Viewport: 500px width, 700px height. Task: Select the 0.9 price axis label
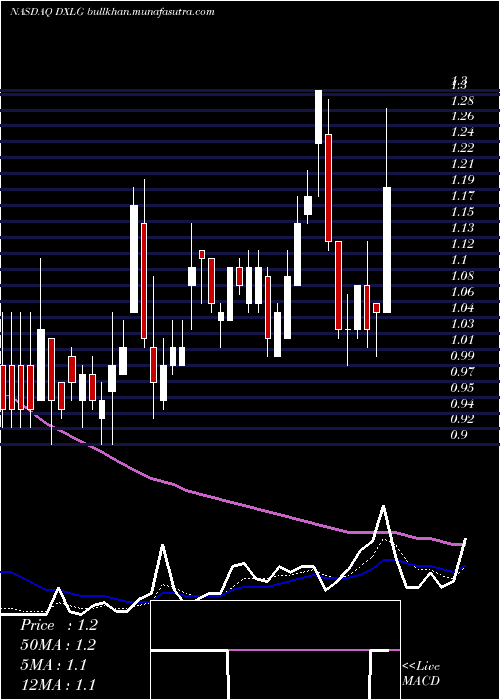pos(460,436)
